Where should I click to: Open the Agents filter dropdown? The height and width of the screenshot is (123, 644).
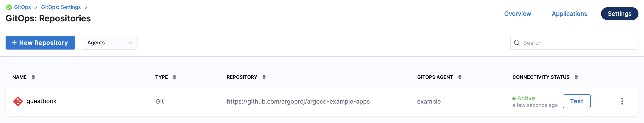pos(109,43)
